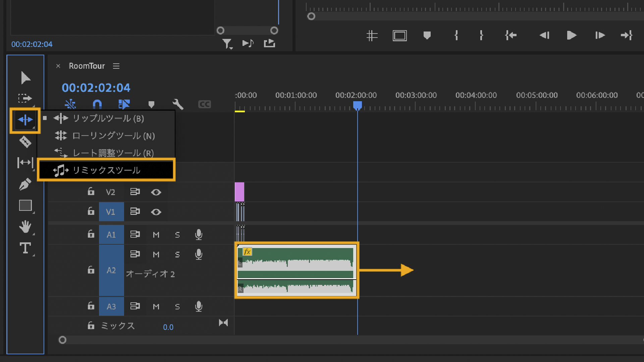Select the Hand tool

coord(25,227)
